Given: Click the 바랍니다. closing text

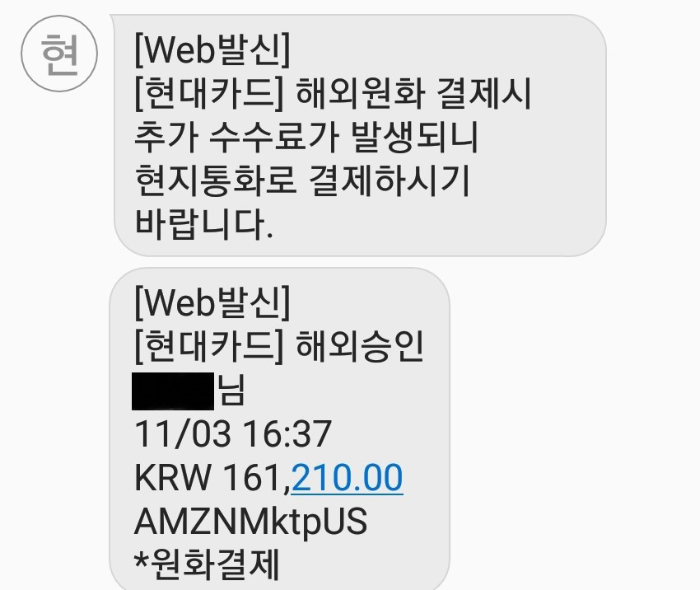Looking at the screenshot, I should pyautogui.click(x=203, y=222).
